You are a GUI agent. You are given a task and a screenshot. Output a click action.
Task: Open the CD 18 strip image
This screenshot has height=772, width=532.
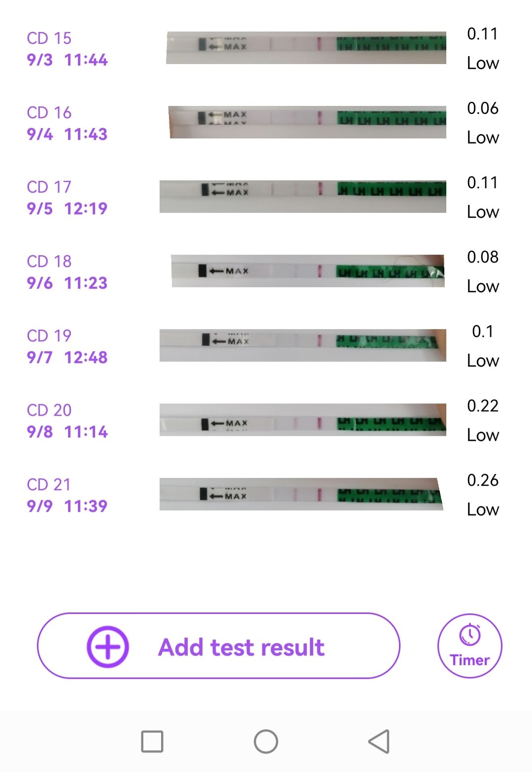point(308,271)
